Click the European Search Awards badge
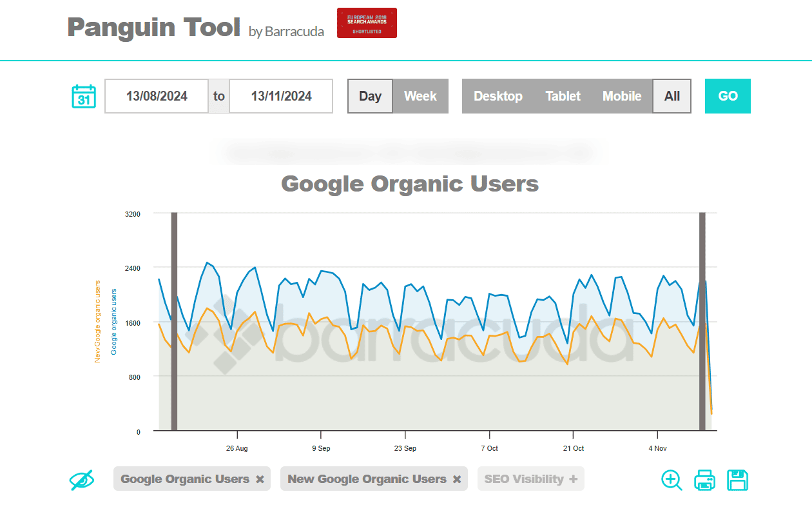 pos(367,23)
